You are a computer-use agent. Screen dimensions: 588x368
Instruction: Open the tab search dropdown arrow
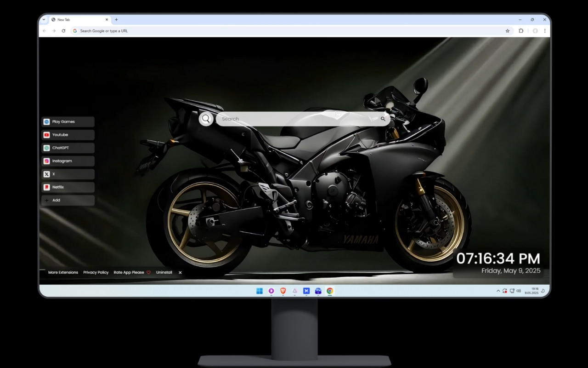point(44,20)
